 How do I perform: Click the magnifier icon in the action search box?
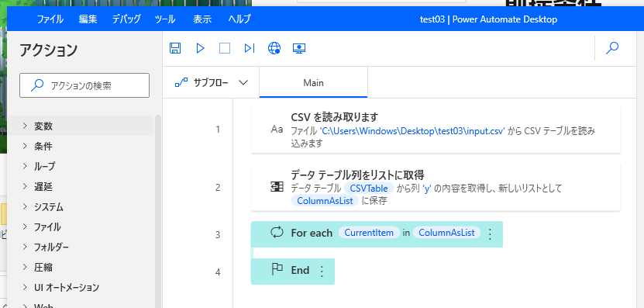(37, 85)
